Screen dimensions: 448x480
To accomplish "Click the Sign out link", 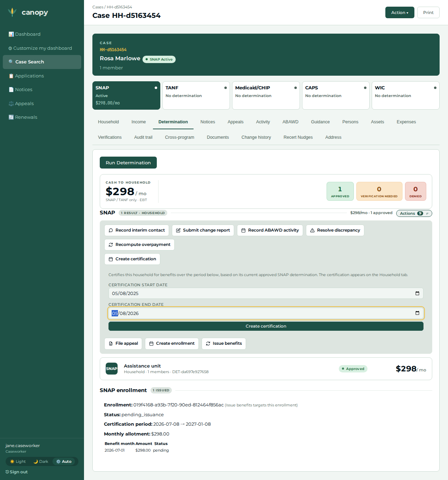I will click(x=16, y=472).
